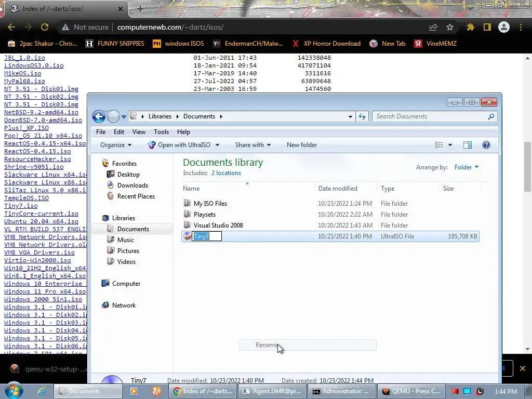Select My ISO Files folder icon
The width and height of the screenshot is (532, 399).
pos(187,203)
